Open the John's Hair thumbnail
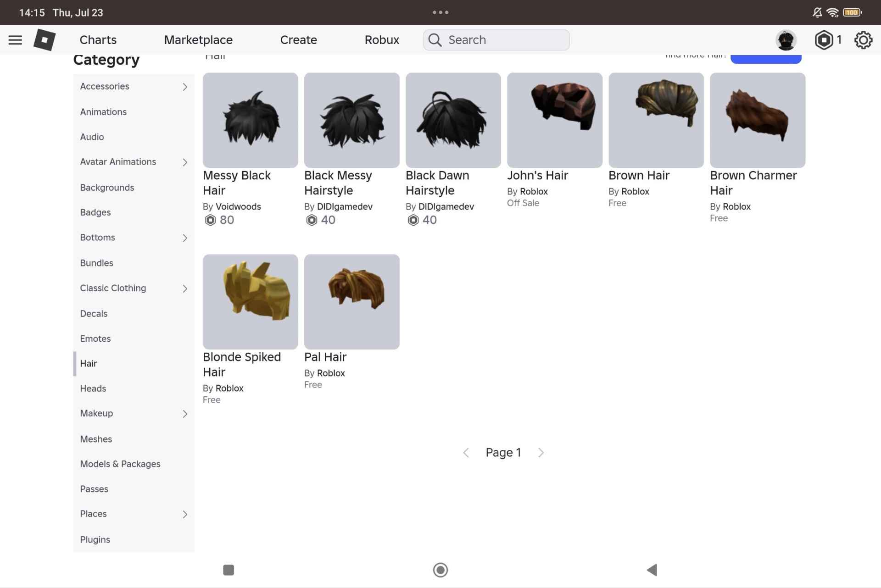This screenshot has height=588, width=881. pos(555,120)
